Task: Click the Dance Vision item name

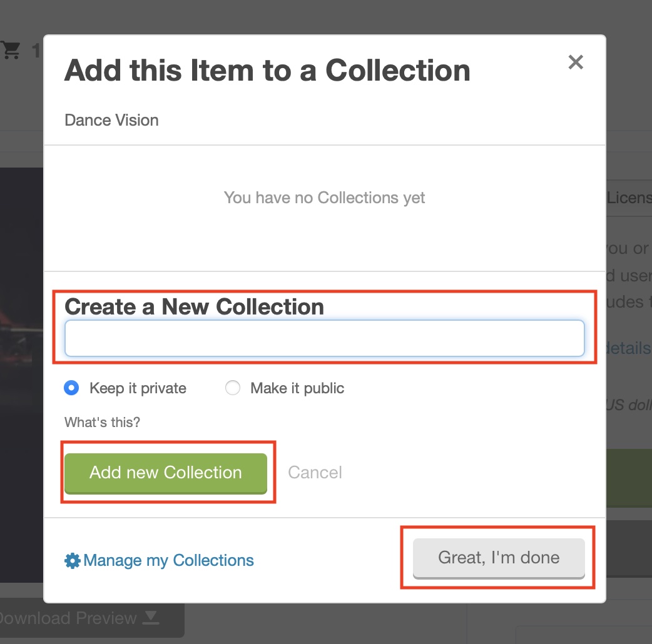Action: (x=111, y=120)
